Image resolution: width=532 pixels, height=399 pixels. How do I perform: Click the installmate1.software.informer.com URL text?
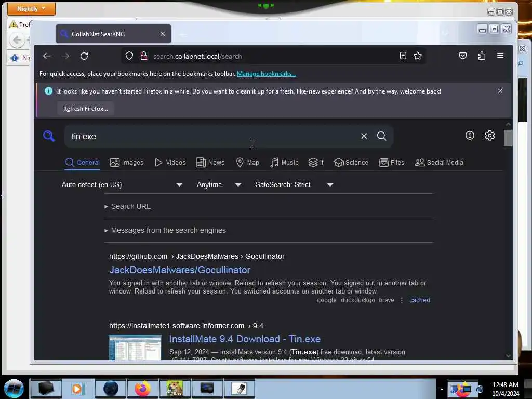pyautogui.click(x=177, y=326)
